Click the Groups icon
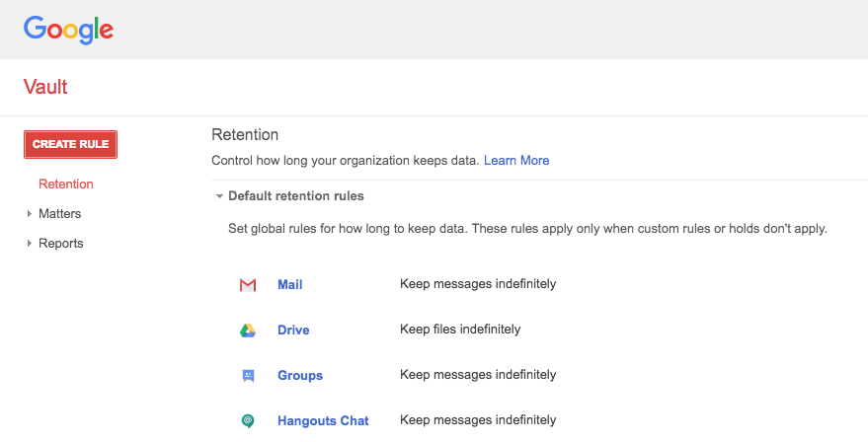The height and width of the screenshot is (442, 868). pyautogui.click(x=248, y=376)
